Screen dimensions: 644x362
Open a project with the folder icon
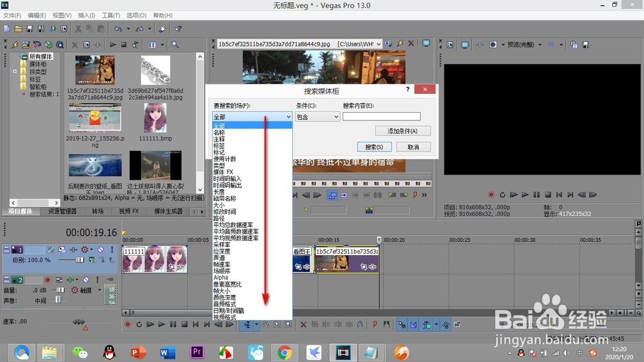(18, 29)
